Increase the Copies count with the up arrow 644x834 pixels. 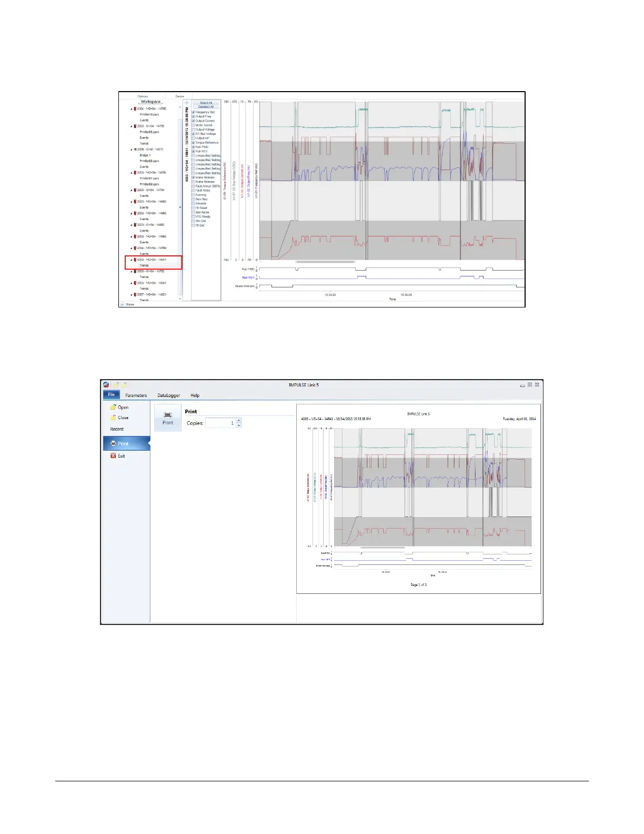239,420
